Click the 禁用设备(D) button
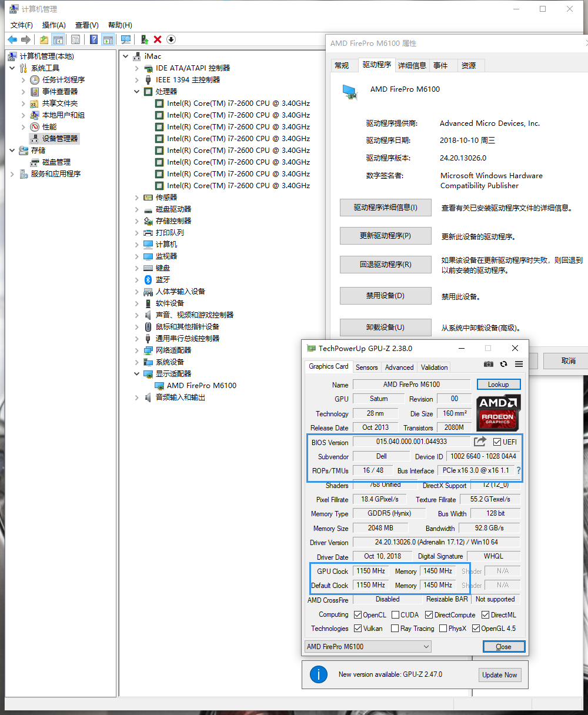Viewport: 588px width, 715px height. (386, 296)
